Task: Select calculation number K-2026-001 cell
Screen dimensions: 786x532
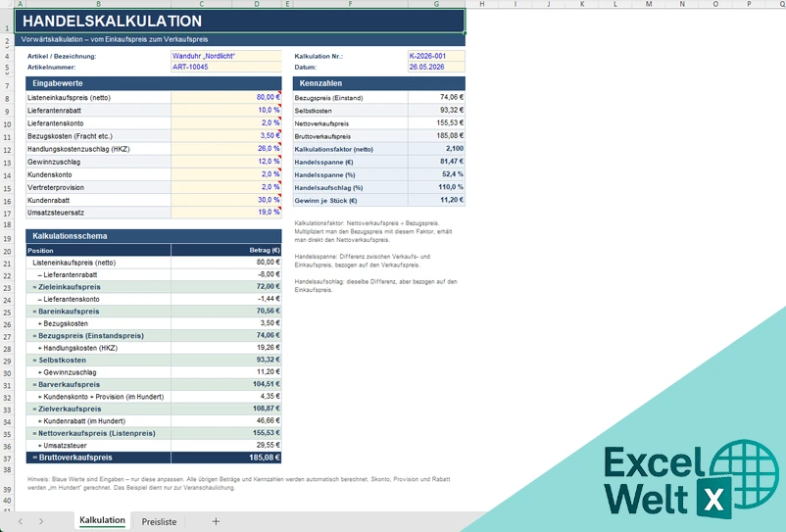Action: (x=436, y=56)
